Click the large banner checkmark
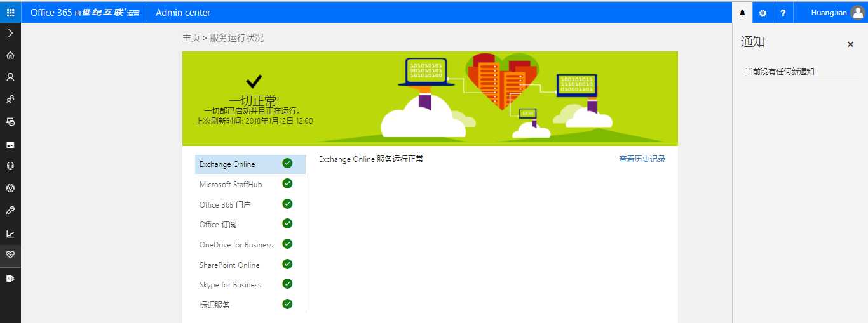868x323 pixels. point(254,81)
